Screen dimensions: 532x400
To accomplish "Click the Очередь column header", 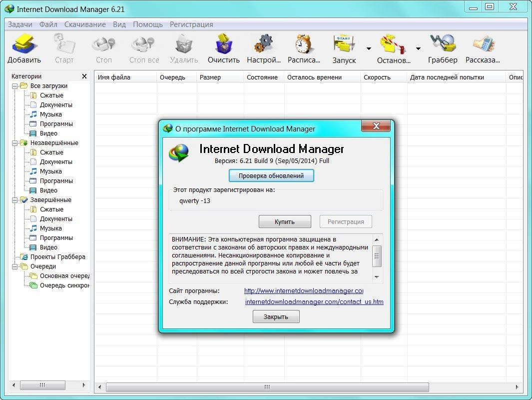I will [176, 77].
